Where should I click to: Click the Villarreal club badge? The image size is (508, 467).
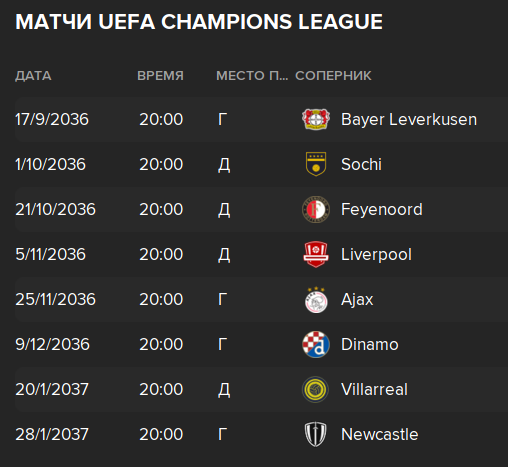[x=315, y=389]
